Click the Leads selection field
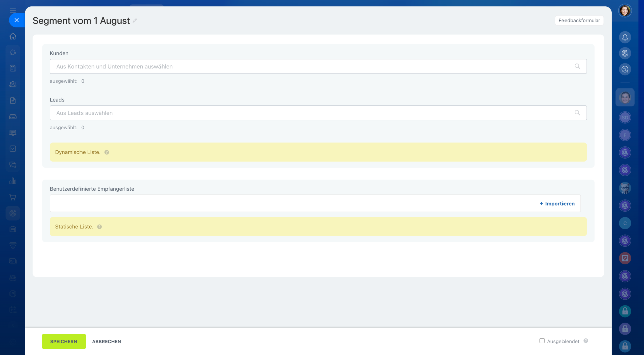 point(318,113)
